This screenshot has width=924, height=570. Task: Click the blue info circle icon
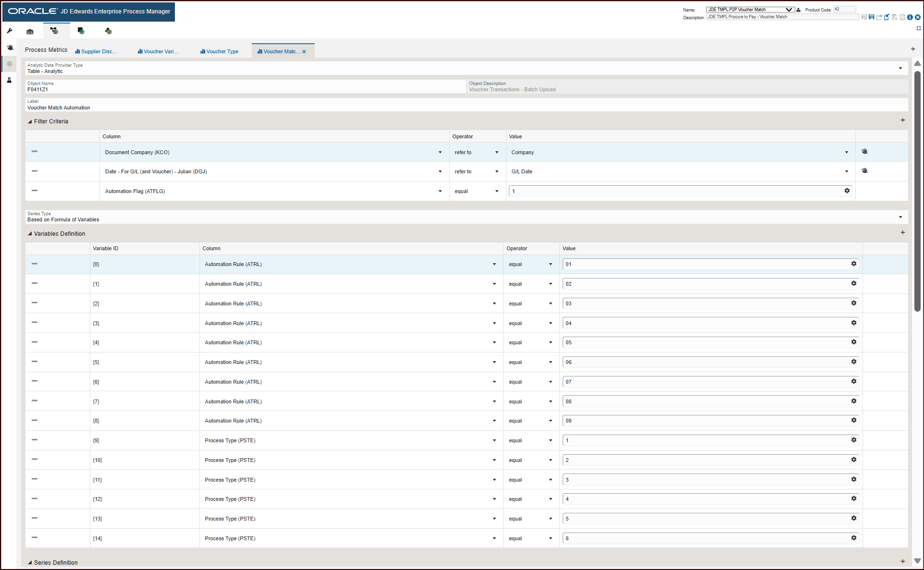click(x=910, y=17)
